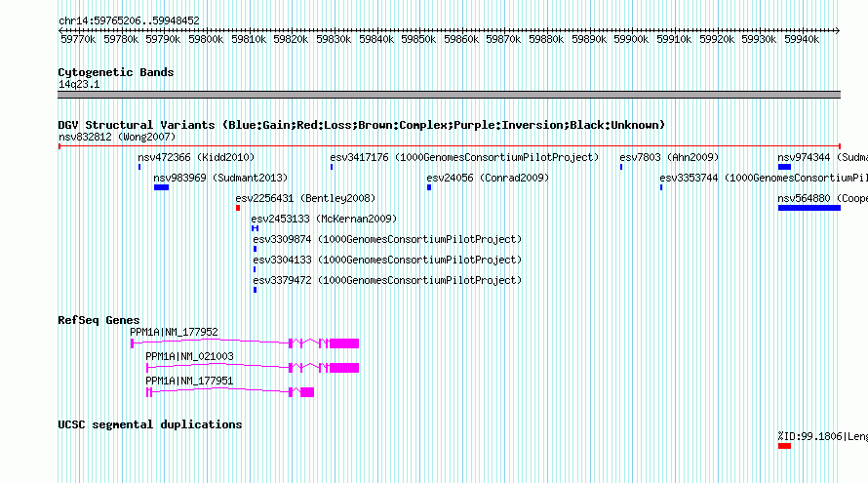This screenshot has height=483, width=868.
Task: Select the RefSeq Genes track title
Action: (x=99, y=320)
